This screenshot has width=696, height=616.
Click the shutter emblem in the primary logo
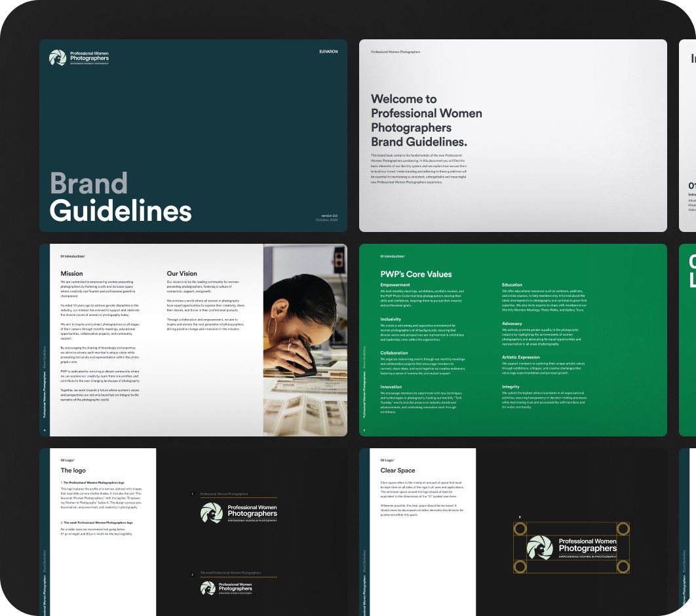coord(211,512)
